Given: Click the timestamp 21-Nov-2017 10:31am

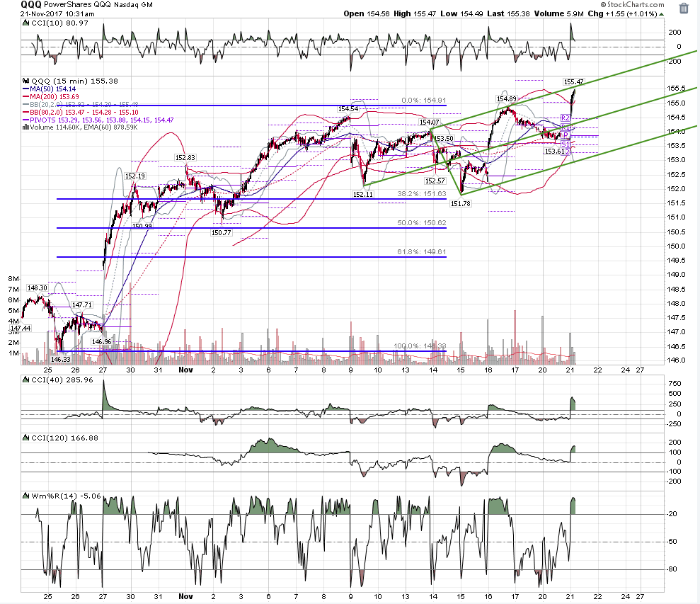Looking at the screenshot, I should [x=57, y=14].
